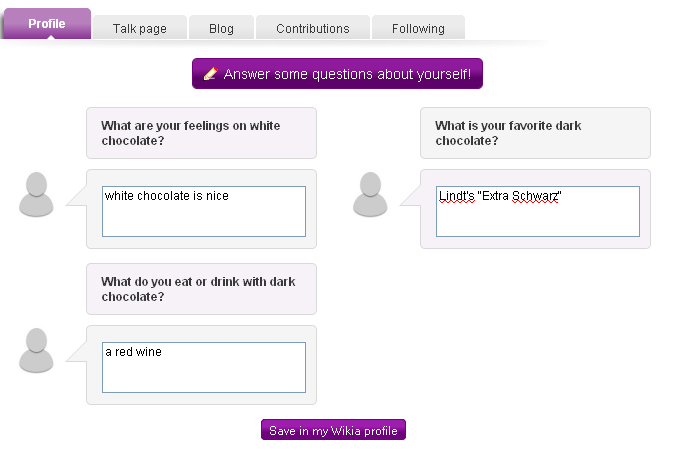Focus the 'a red wine' answer box

[x=204, y=367]
